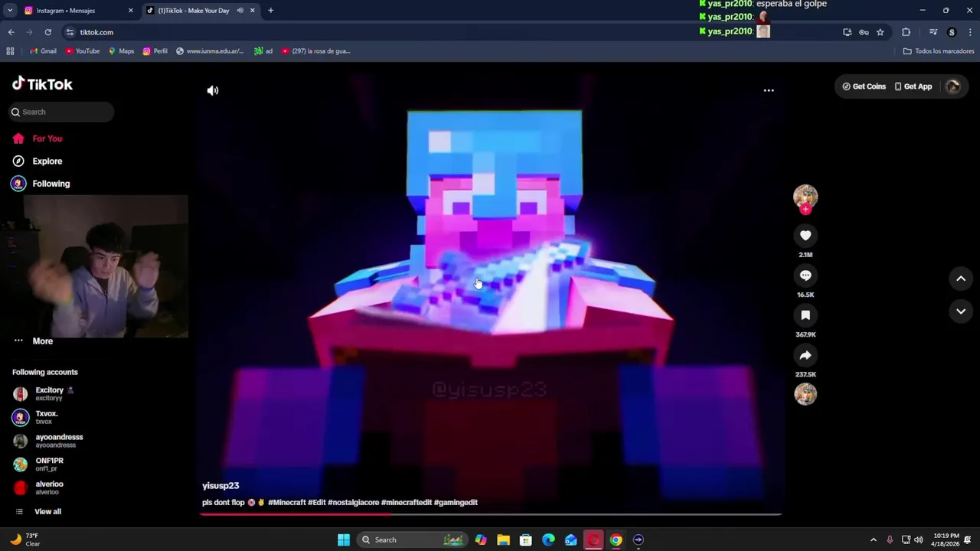Click the tiktok.com address bar

coord(452,32)
